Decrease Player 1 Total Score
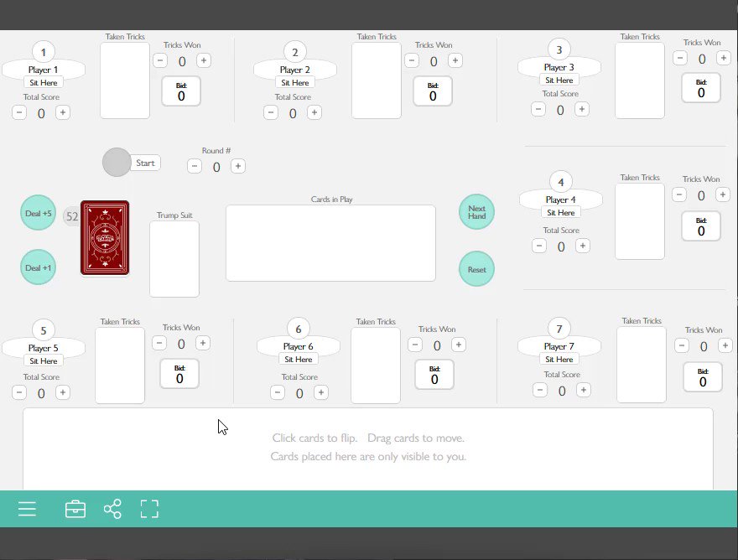Image resolution: width=738 pixels, height=560 pixels. pos(19,113)
